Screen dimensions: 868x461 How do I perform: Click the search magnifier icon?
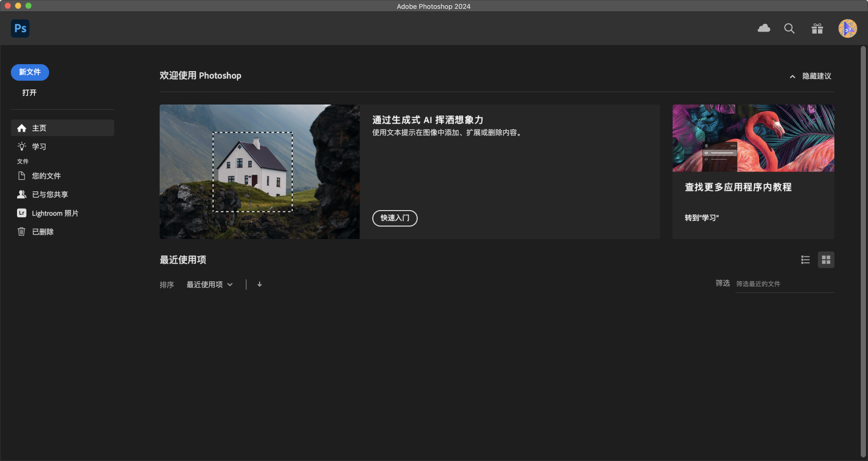[x=789, y=28]
